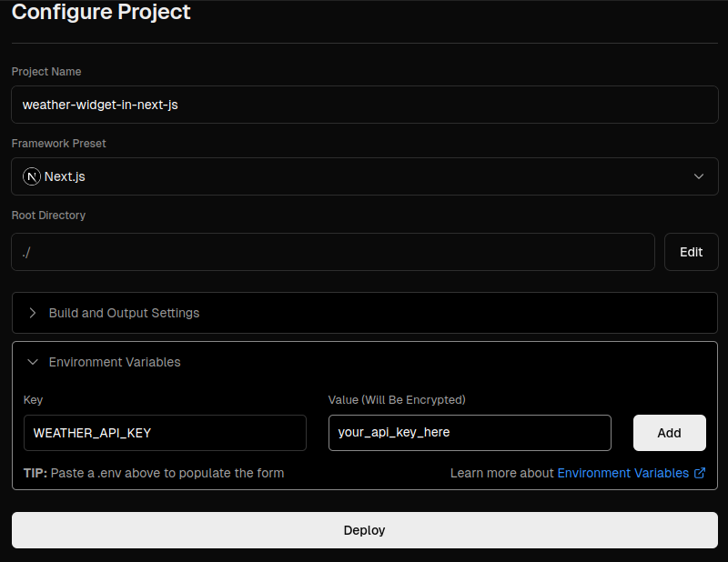Select the Next.js framework preset text
The height and width of the screenshot is (562, 728).
pyautogui.click(x=65, y=176)
